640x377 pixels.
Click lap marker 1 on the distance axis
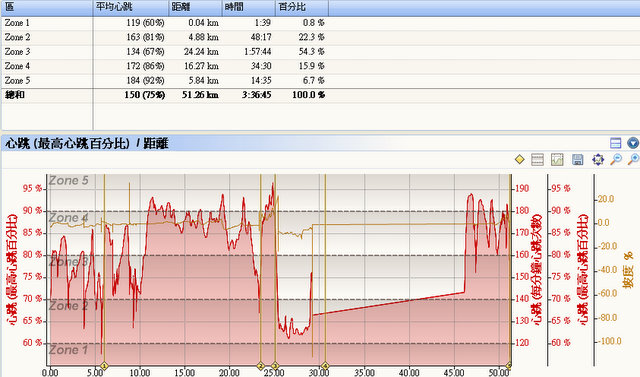point(104,366)
